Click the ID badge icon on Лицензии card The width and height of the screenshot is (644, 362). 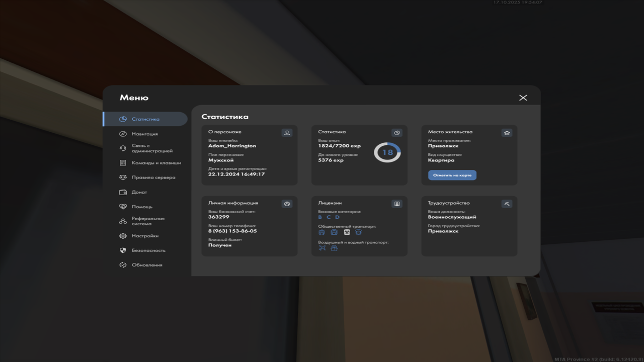[x=397, y=204]
